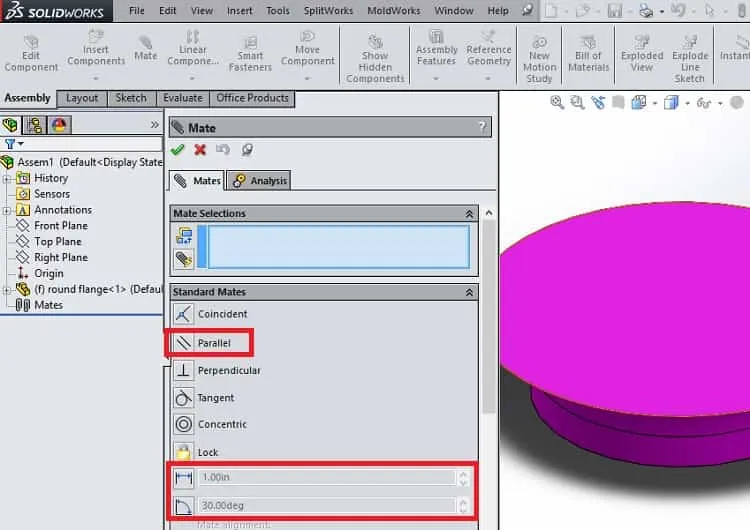The width and height of the screenshot is (750, 530).
Task: Cancel the mate with the red X
Action: pyautogui.click(x=200, y=150)
